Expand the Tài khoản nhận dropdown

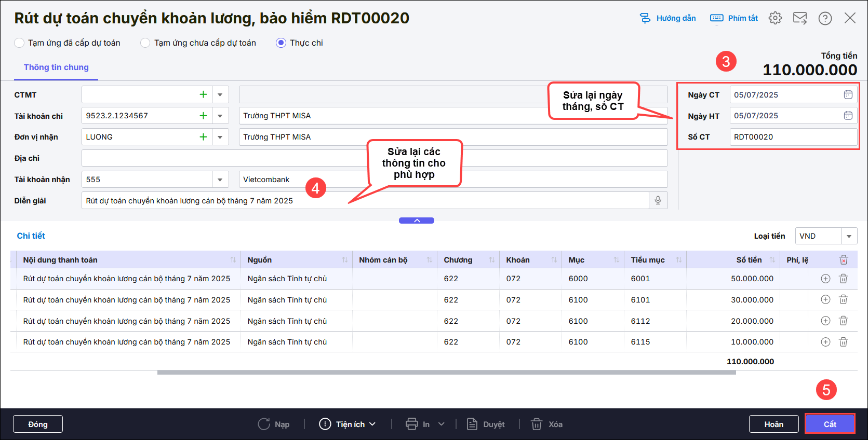[x=220, y=180]
